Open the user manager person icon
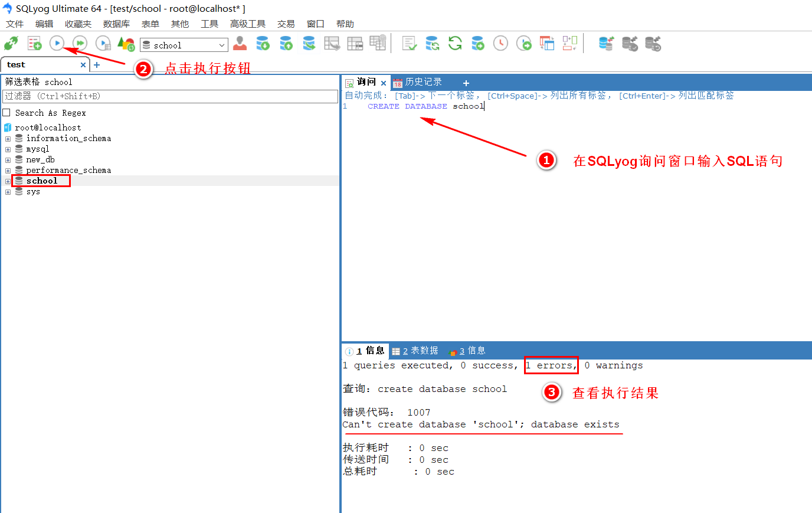This screenshot has width=812, height=513. [240, 44]
